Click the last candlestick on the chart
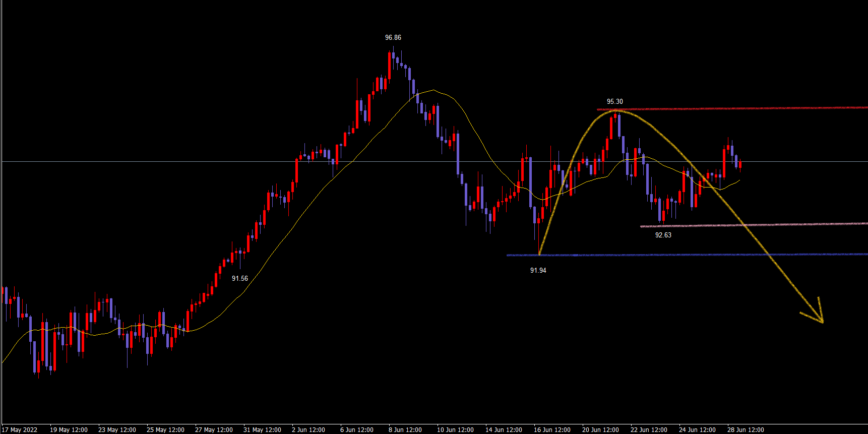The height and width of the screenshot is (434, 868). coord(740,165)
